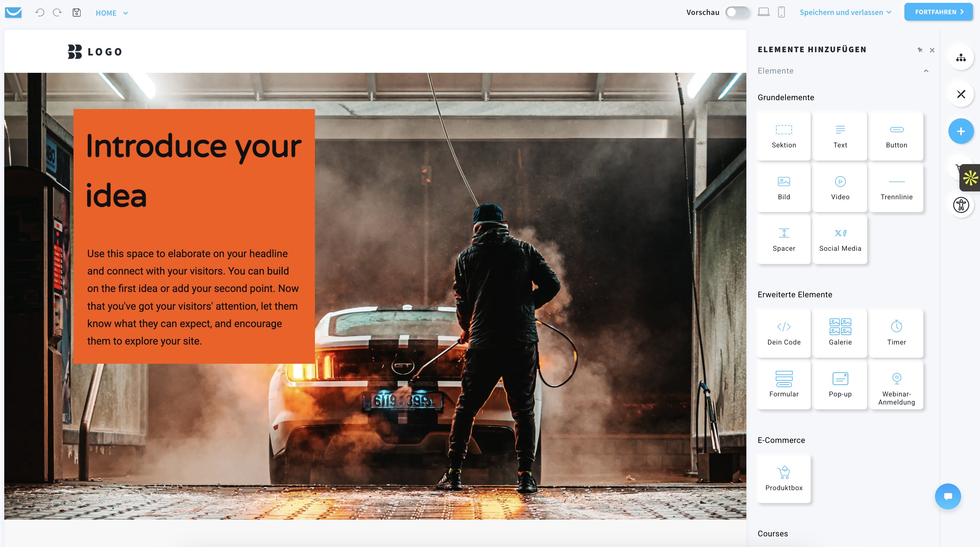980x547 pixels.
Task: Click the undo arrow icon
Action: pos(39,12)
